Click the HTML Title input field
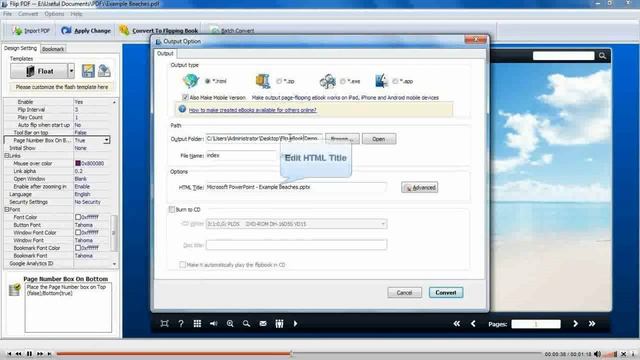 [296, 187]
